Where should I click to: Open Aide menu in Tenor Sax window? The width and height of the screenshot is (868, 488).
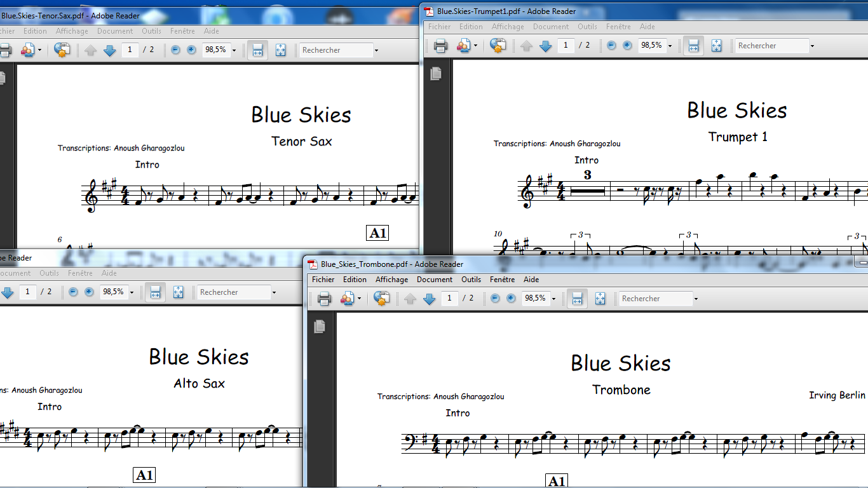(x=212, y=31)
